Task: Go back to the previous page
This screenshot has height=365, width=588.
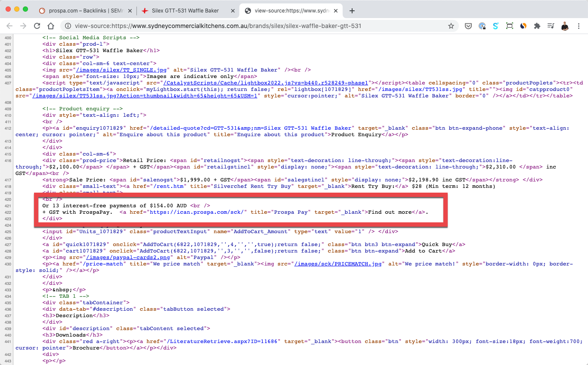Action: [9, 26]
